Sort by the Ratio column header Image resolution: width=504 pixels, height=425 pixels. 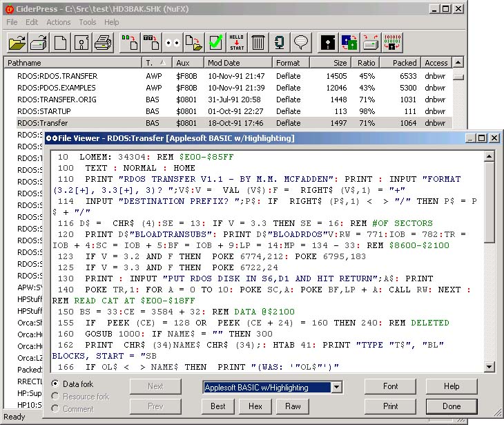click(x=365, y=62)
